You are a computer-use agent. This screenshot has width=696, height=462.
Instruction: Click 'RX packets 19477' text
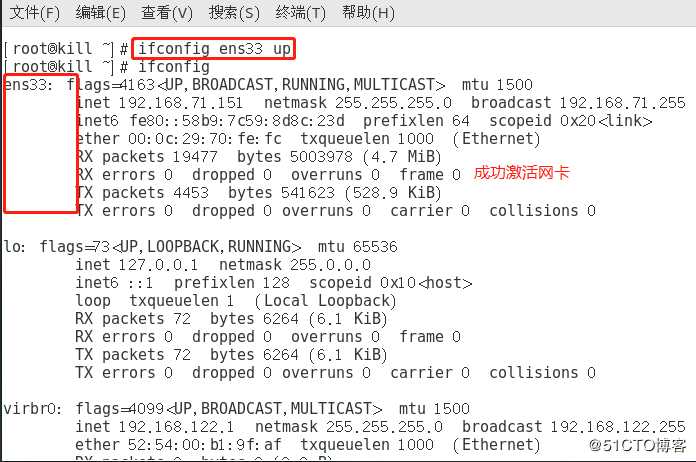click(x=146, y=157)
